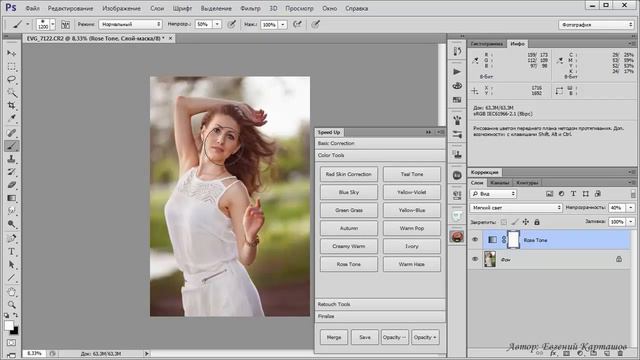Click the background color swatch
Image resolution: width=640 pixels, height=360 pixels.
pos(16,331)
